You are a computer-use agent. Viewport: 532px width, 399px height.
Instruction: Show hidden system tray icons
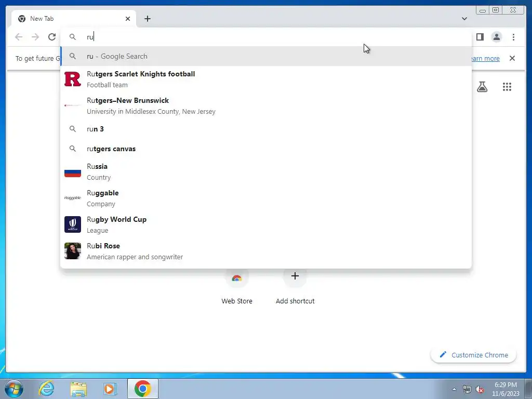coord(454,389)
